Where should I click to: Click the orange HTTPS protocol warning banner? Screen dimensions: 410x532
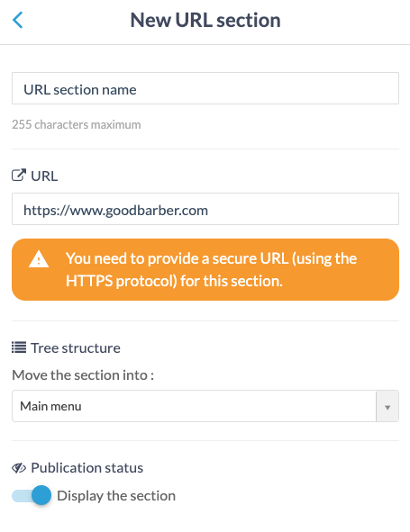[205, 269]
